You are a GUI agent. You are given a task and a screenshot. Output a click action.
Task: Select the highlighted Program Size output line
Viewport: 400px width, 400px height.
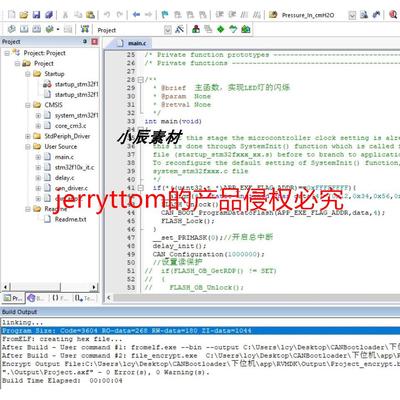tap(201, 331)
